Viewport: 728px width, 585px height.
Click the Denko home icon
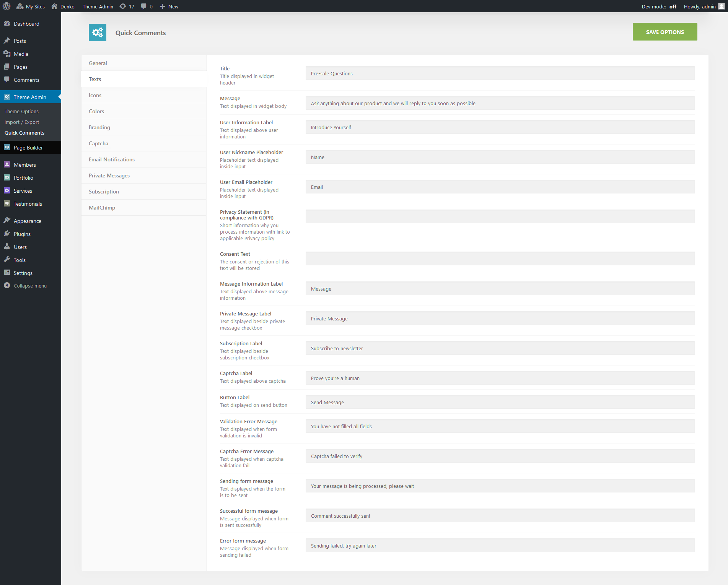pyautogui.click(x=54, y=6)
